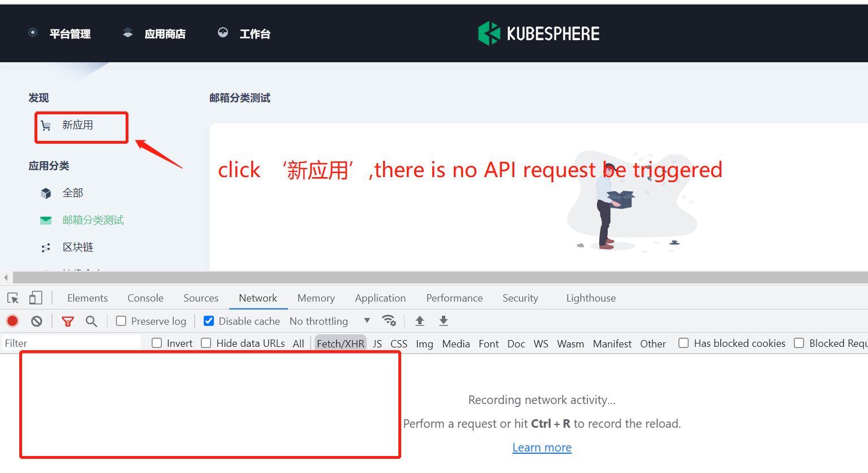The image size is (868, 473).
Task: Toggle the device toolbar icon
Action: pyautogui.click(x=35, y=298)
